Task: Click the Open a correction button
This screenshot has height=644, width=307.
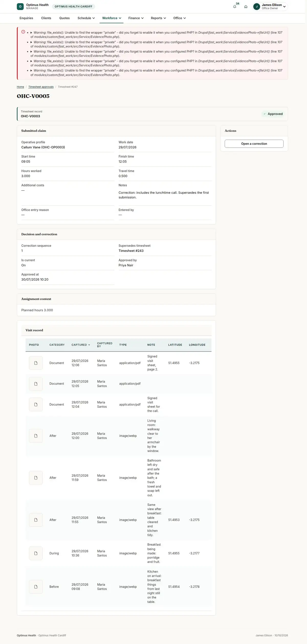Action: tap(254, 144)
